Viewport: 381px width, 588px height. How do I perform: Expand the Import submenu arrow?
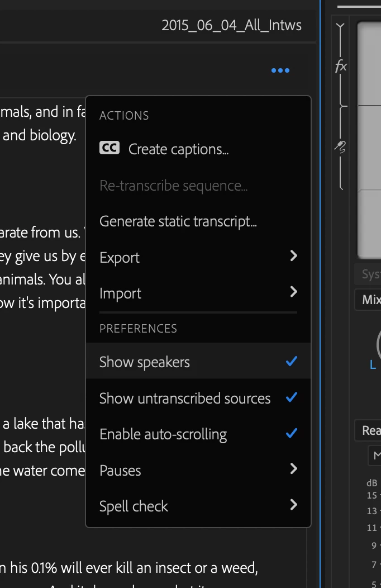[294, 292]
